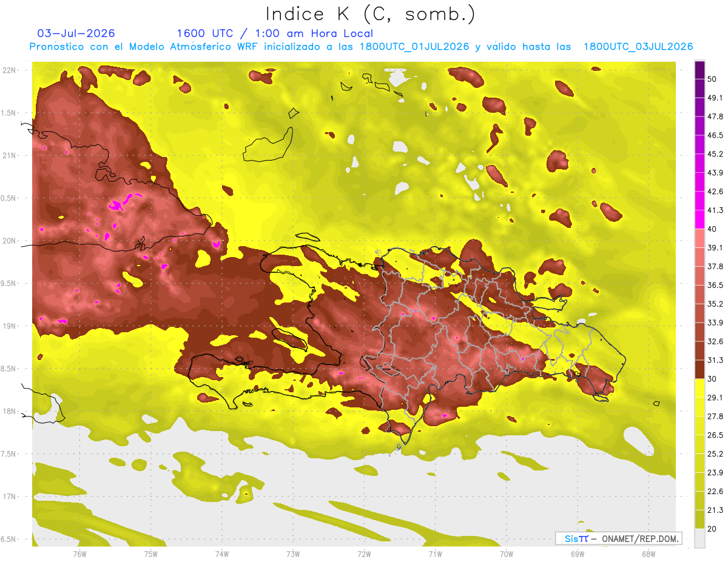
Task: Select the light gray legend swatch below 20
Action: tap(699, 538)
